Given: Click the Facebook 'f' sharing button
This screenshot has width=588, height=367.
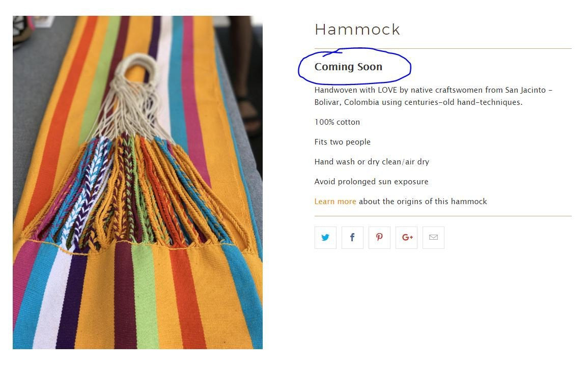Looking at the screenshot, I should [352, 237].
